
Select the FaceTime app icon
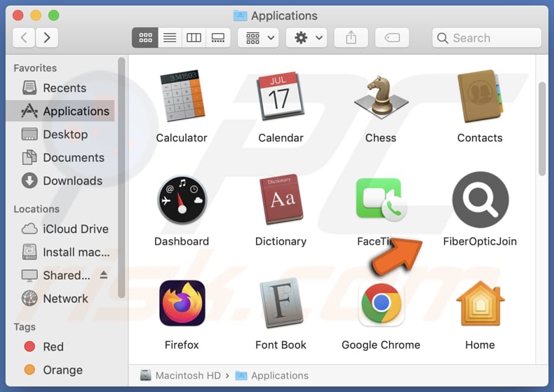381,199
